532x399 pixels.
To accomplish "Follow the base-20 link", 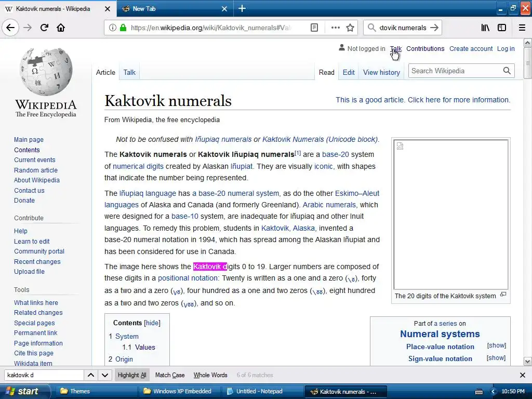I will (x=335, y=154).
